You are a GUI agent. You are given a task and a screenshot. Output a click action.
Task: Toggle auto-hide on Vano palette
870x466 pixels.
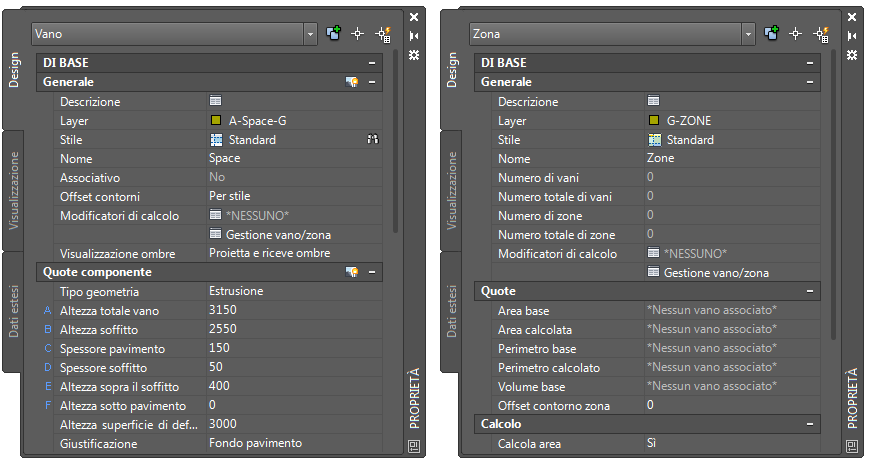click(415, 36)
